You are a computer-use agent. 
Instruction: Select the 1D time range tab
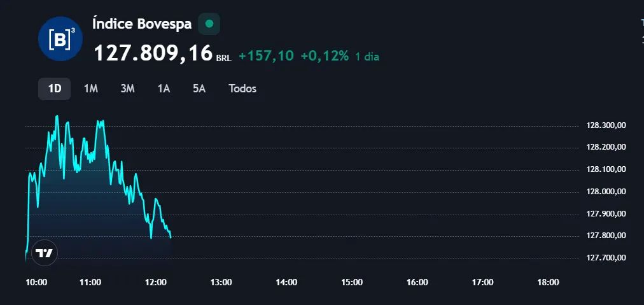pyautogui.click(x=55, y=89)
